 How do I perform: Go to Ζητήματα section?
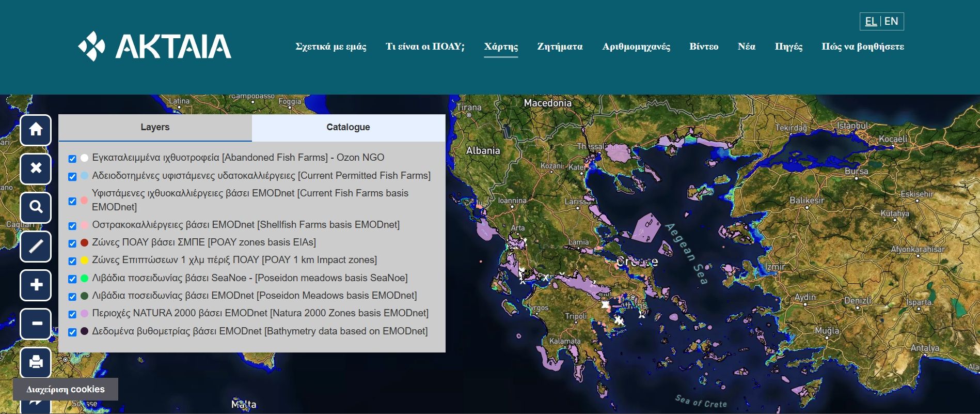point(560,47)
